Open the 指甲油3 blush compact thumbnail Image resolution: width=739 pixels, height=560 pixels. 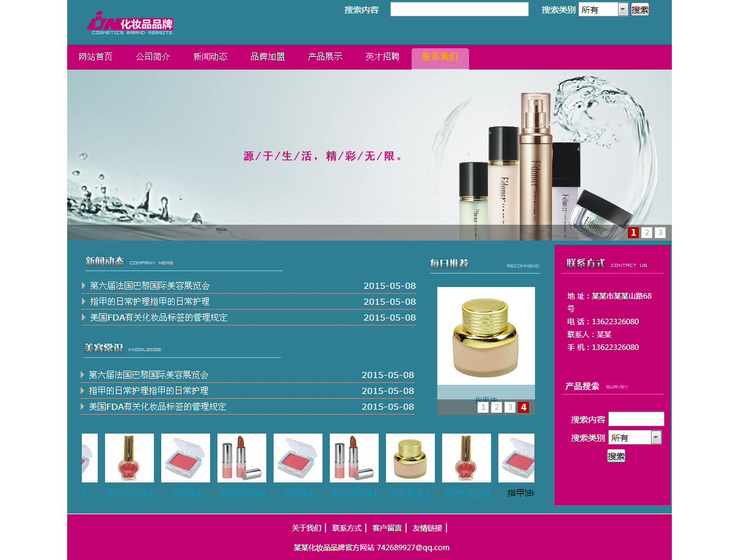(186, 458)
